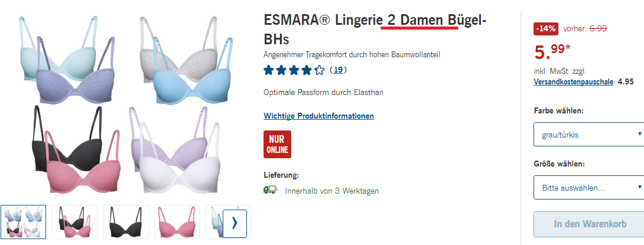Image resolution: width=644 pixels, height=245 pixels.
Task: Click the next arrow in thumbnail carousel
Action: tap(235, 224)
